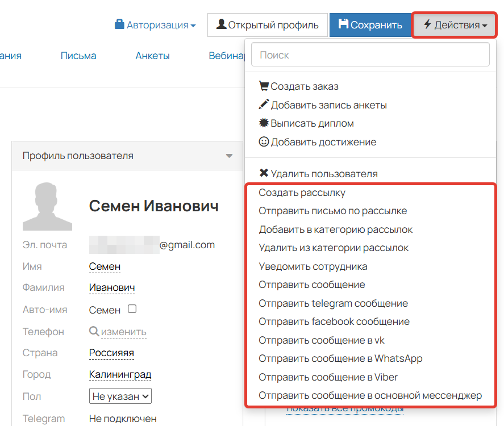Screen dimensions: 504x426
Task: Click the smiley icon beside Добавить достижение
Action: (264, 142)
